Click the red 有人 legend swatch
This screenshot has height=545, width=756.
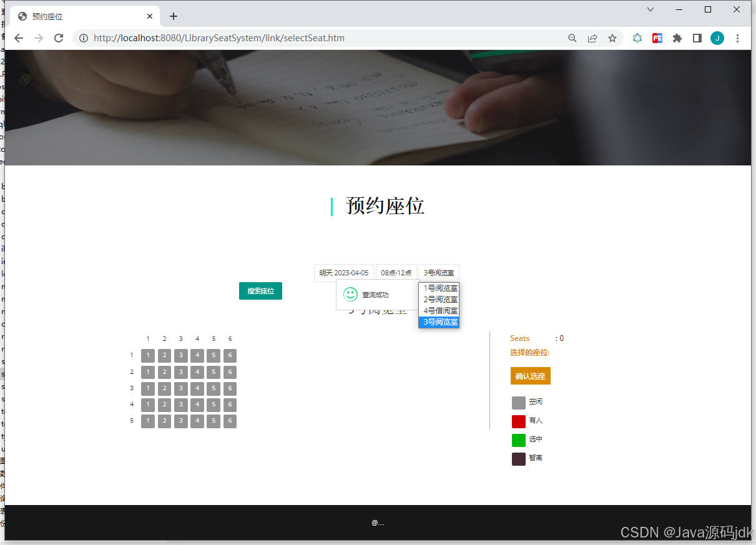[x=519, y=421]
